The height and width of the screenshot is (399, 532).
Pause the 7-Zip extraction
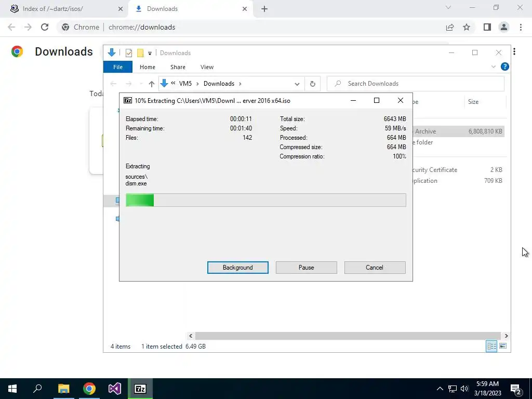(x=306, y=268)
